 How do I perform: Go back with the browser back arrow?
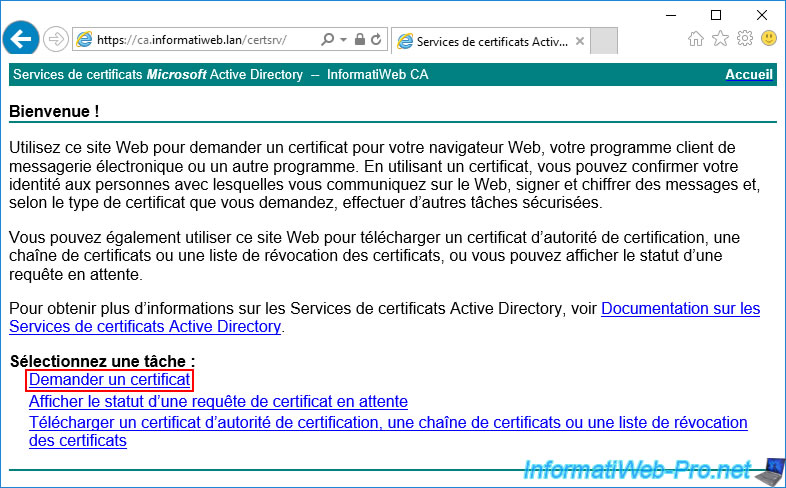(x=21, y=39)
